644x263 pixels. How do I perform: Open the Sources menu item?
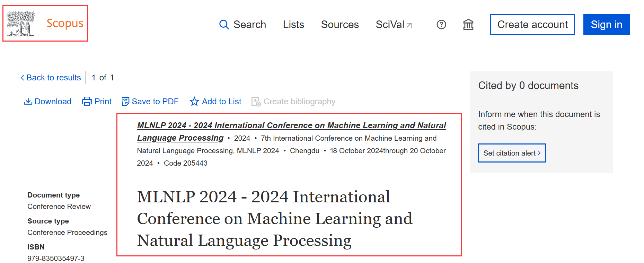click(x=339, y=25)
